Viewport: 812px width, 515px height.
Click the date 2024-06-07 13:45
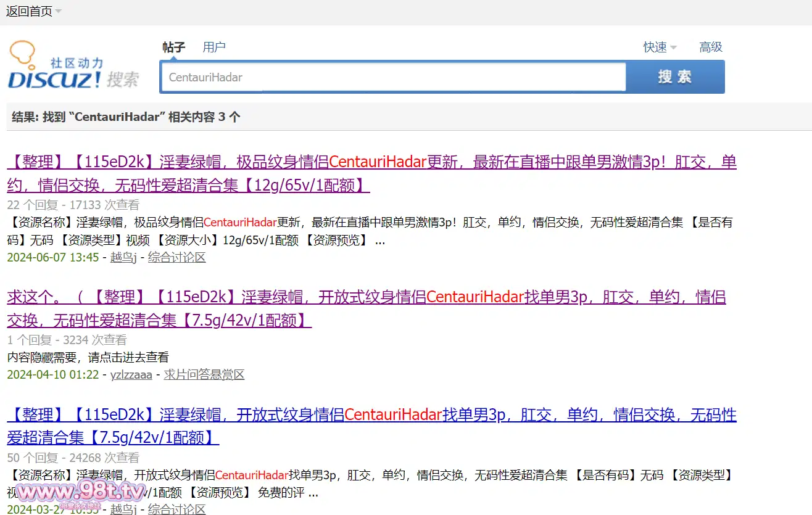pyautogui.click(x=53, y=257)
